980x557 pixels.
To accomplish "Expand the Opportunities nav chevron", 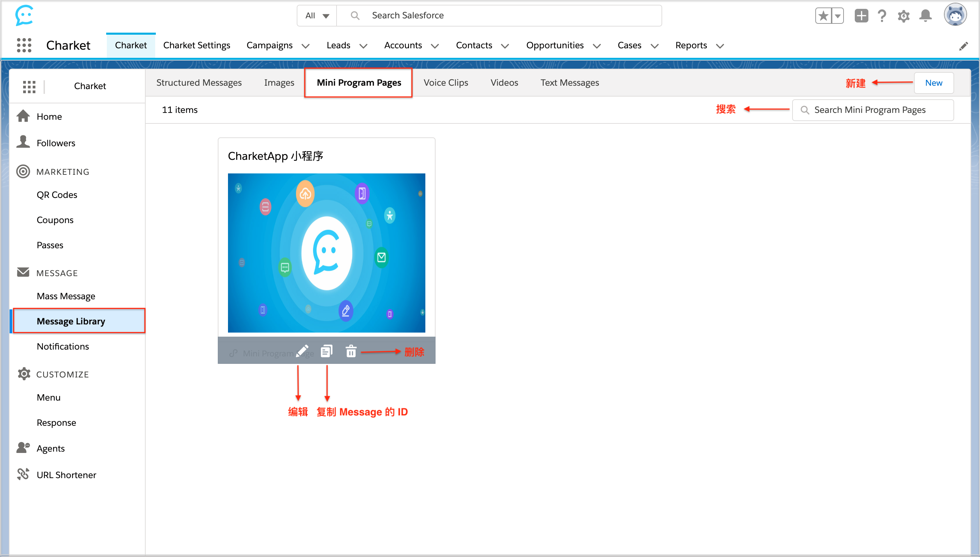I will (597, 46).
